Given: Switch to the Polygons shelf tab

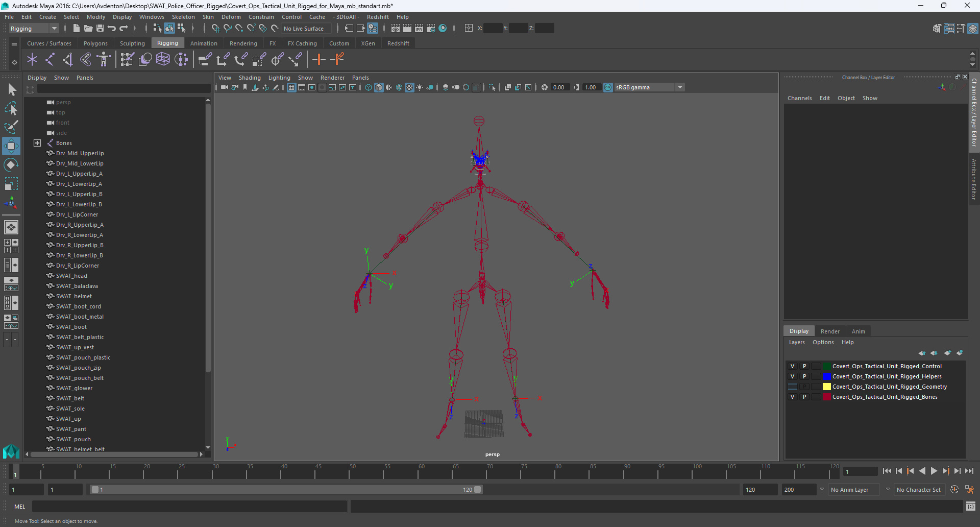Looking at the screenshot, I should pyautogui.click(x=95, y=43).
